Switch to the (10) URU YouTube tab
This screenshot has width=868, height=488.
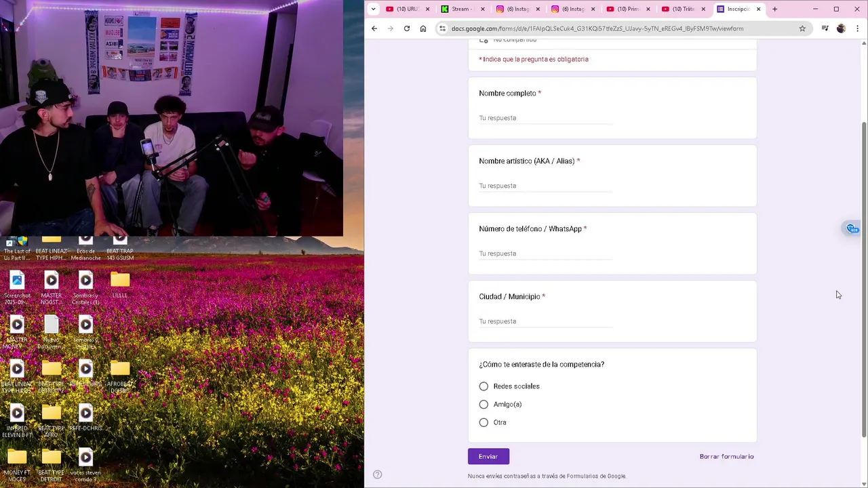click(407, 9)
